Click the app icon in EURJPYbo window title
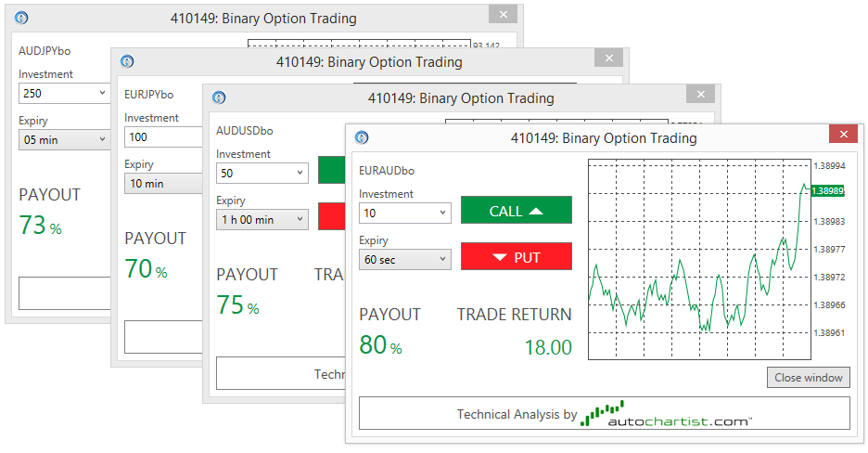This screenshot has width=868, height=453. (127, 61)
